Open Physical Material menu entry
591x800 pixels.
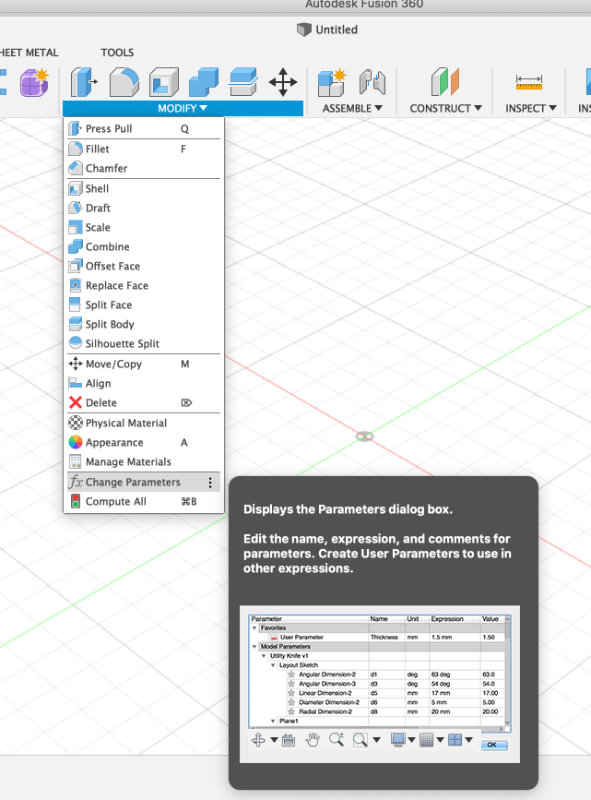click(x=144, y=423)
